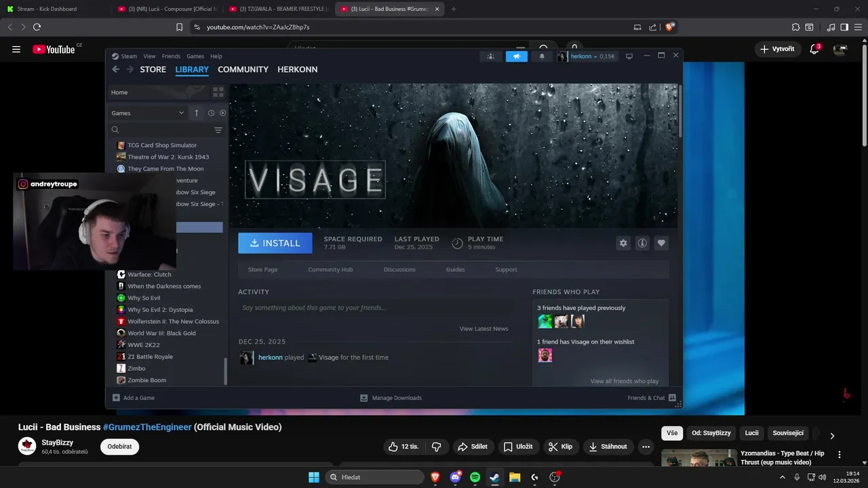The image size is (868, 488).
Task: Click View Latest News
Action: tap(484, 329)
